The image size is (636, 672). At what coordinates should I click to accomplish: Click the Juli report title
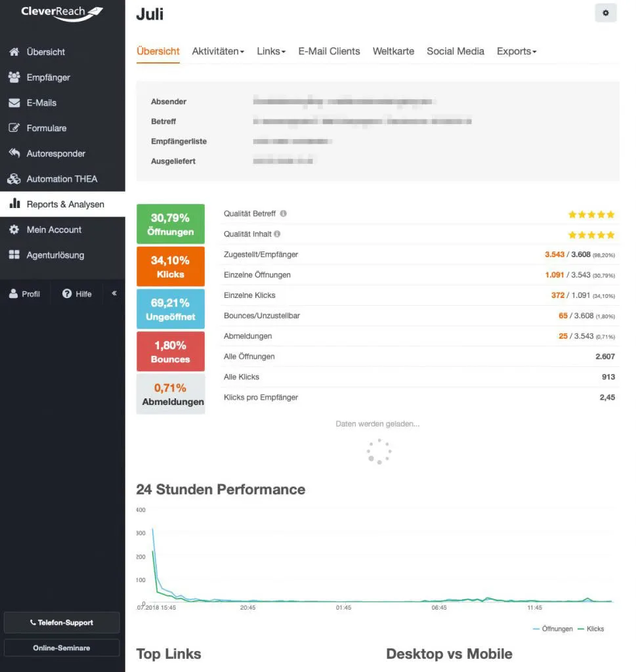[x=150, y=14]
